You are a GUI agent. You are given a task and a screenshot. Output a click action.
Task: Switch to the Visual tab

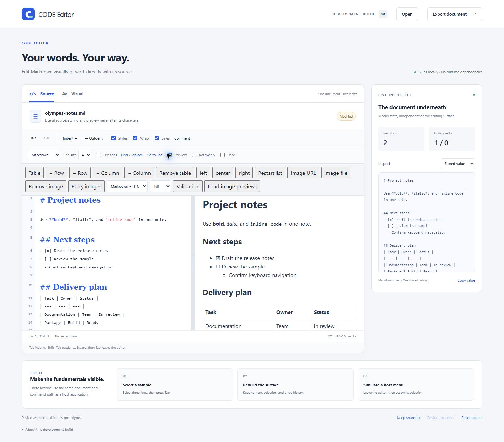pyautogui.click(x=73, y=94)
